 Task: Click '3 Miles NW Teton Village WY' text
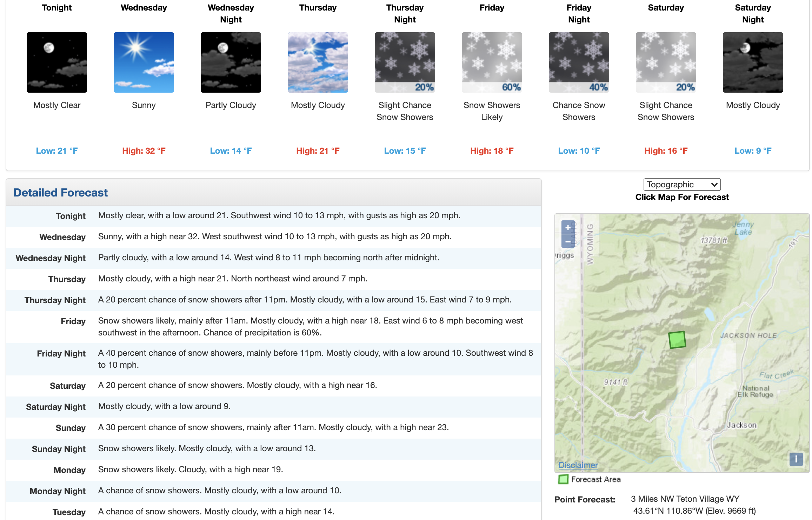[x=685, y=499]
